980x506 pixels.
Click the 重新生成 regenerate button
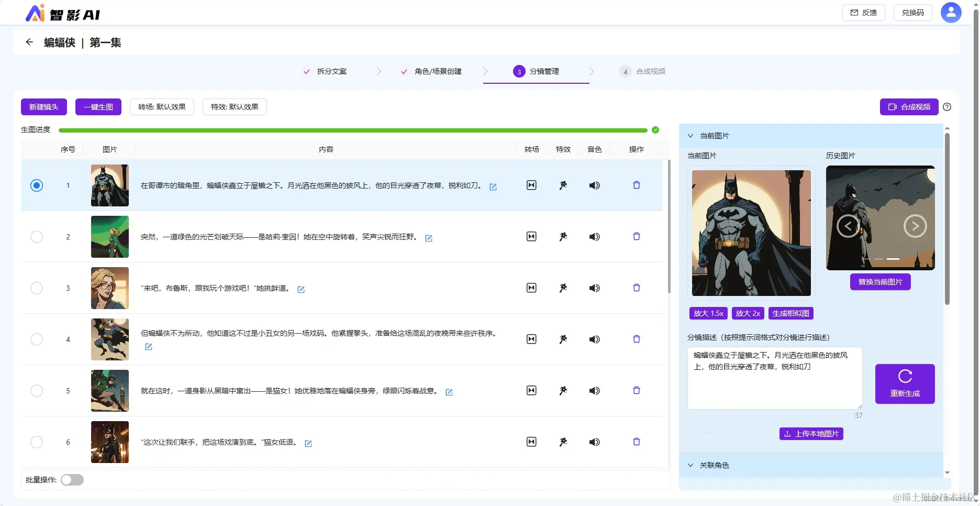point(905,384)
